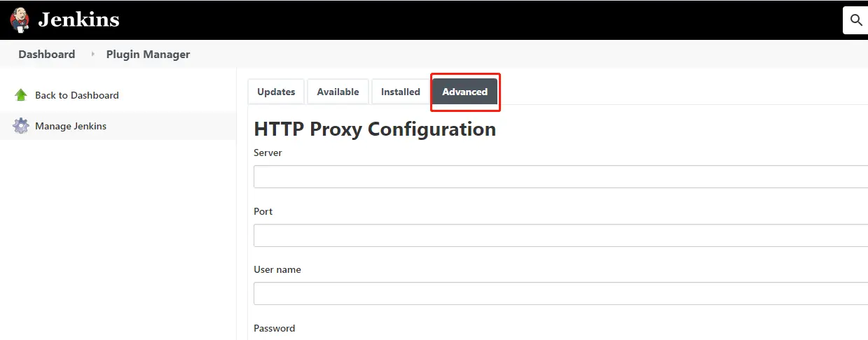Open the Manage Jenkins sidebar link
The image size is (868, 340).
71,126
